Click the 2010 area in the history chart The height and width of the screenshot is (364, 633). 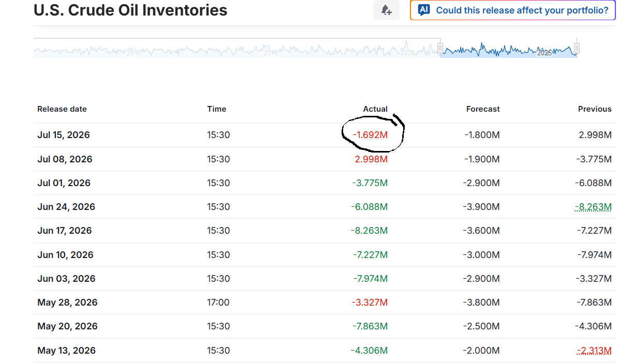tap(134, 53)
